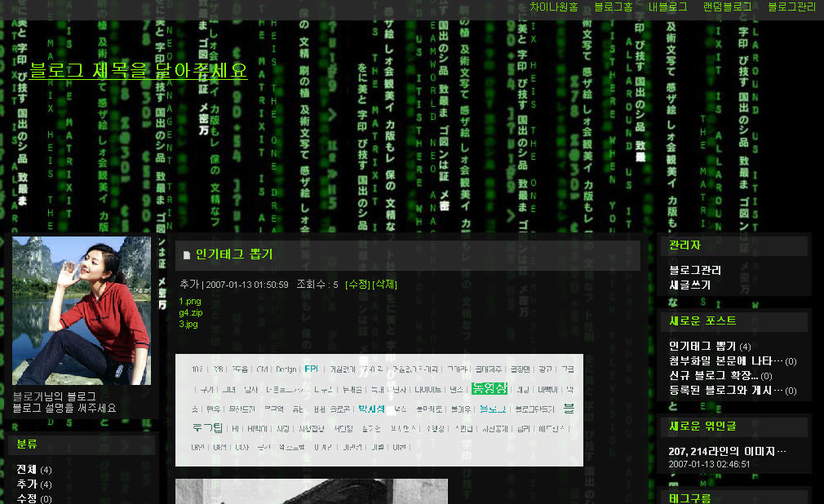This screenshot has height=504, width=824.
Task: Click the post date 2007-01-13 01:50:59
Action: click(247, 285)
